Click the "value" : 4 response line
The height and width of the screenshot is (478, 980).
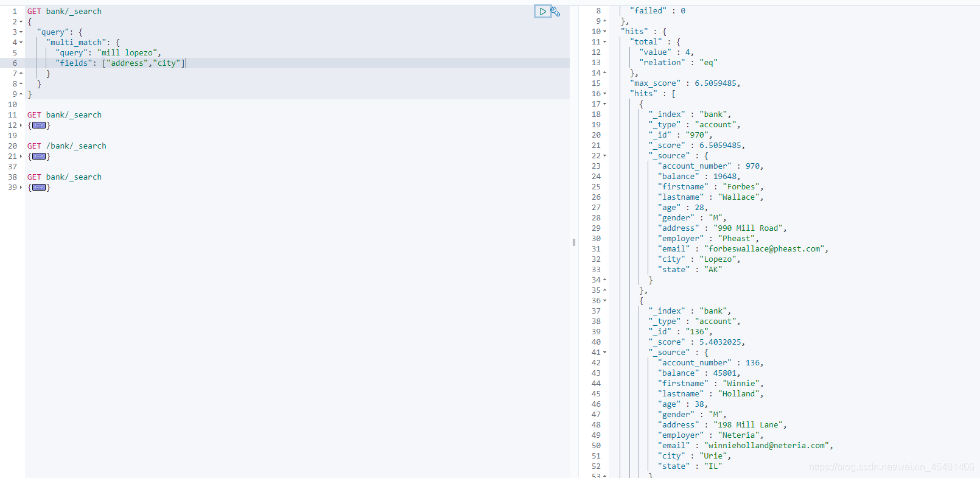pos(666,52)
